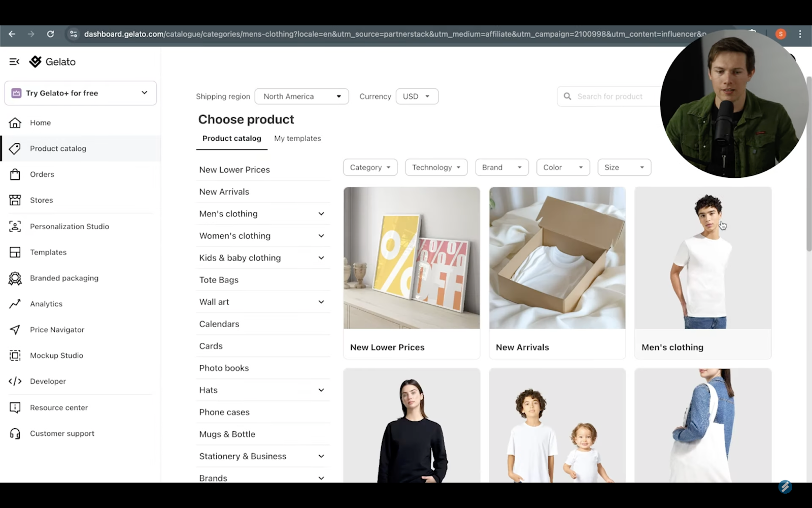Open the Technology filter dropdown
The image size is (812, 508).
436,167
